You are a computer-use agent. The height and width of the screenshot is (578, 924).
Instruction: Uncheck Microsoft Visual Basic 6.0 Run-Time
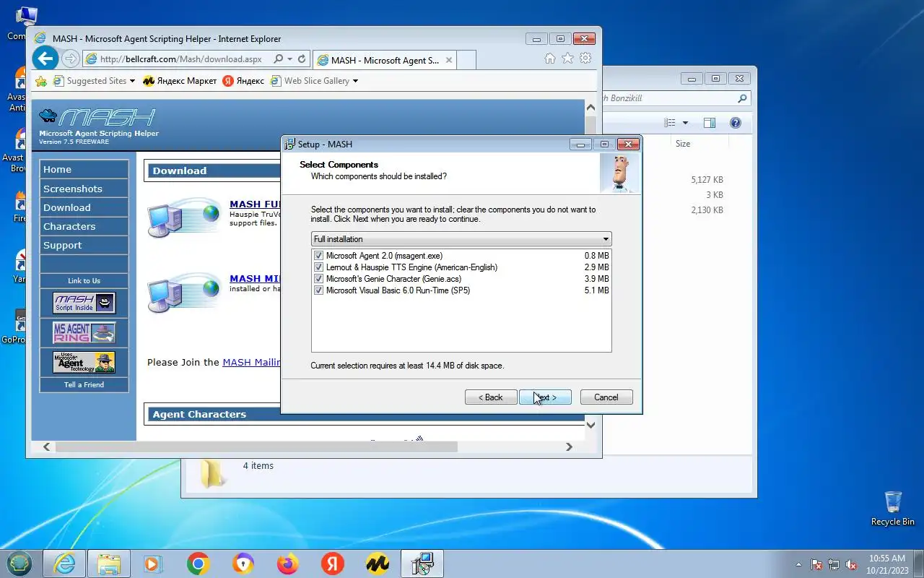coord(319,290)
